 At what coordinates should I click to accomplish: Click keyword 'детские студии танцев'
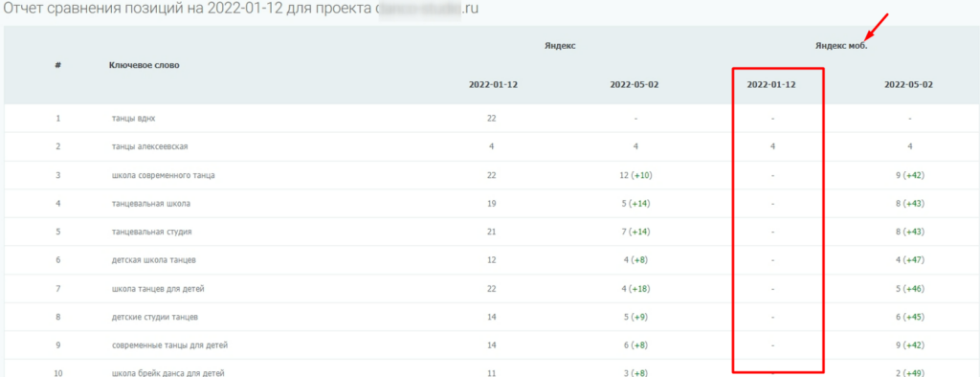click(154, 317)
